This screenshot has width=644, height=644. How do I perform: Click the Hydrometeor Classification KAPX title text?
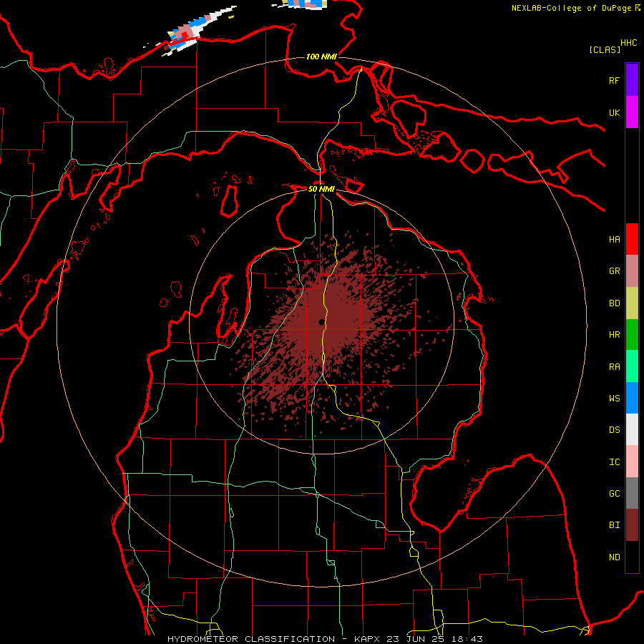pos(325,639)
